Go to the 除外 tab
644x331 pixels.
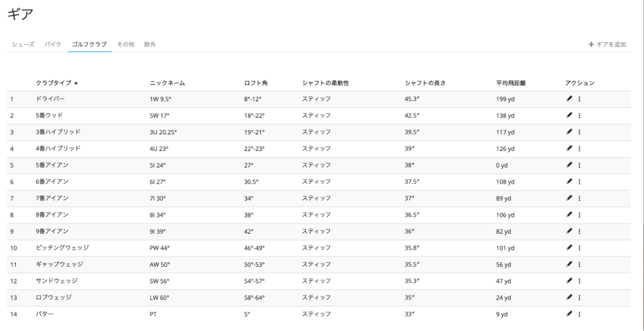click(150, 44)
